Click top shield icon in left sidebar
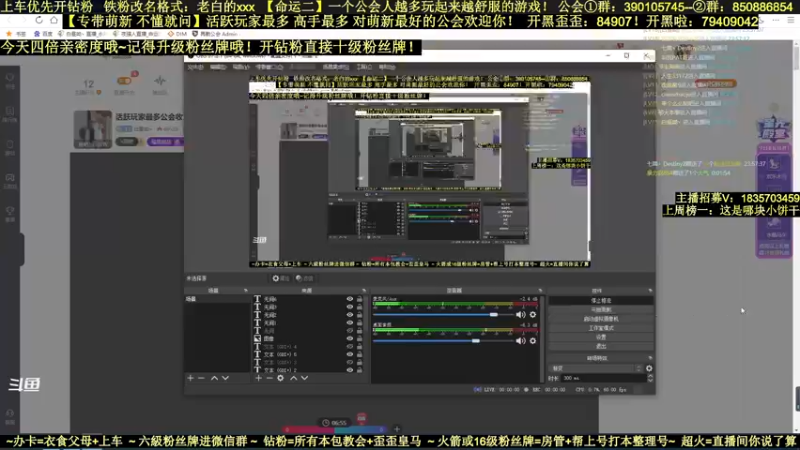The image size is (800, 450). (x=10, y=78)
